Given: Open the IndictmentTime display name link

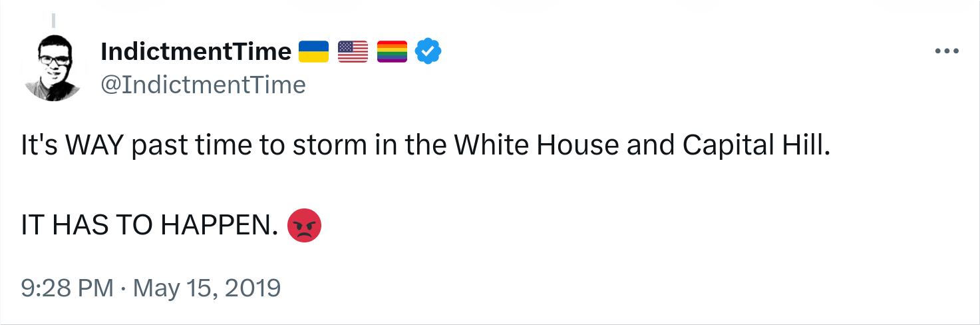Looking at the screenshot, I should (196, 51).
